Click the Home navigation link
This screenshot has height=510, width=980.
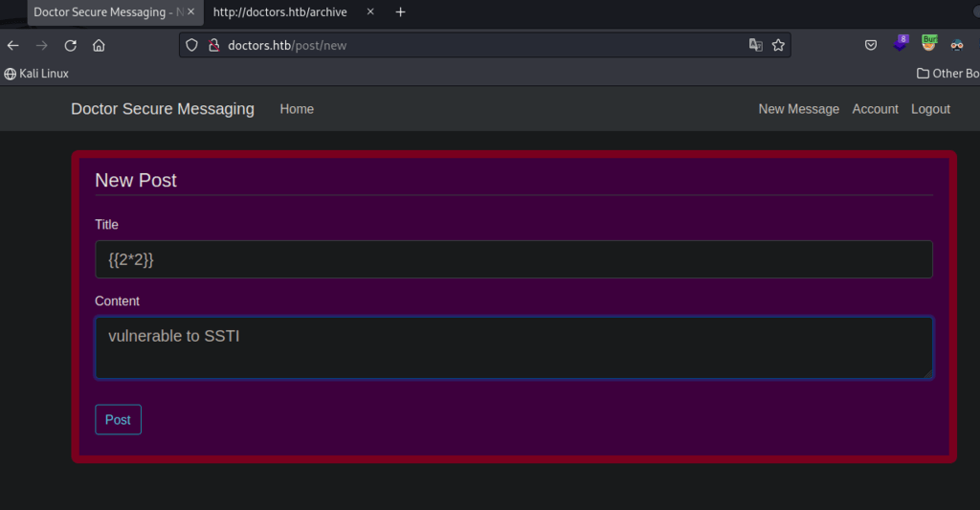click(x=297, y=109)
